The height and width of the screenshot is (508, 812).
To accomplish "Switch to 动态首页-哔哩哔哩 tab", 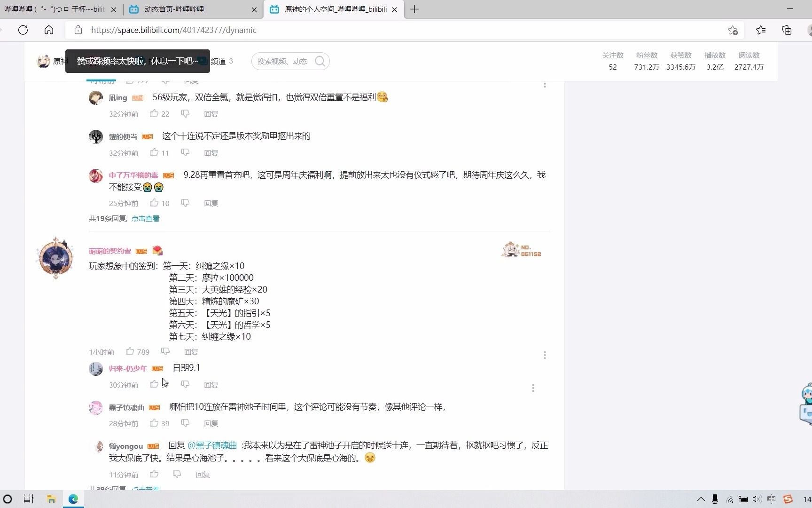I will pos(193,9).
